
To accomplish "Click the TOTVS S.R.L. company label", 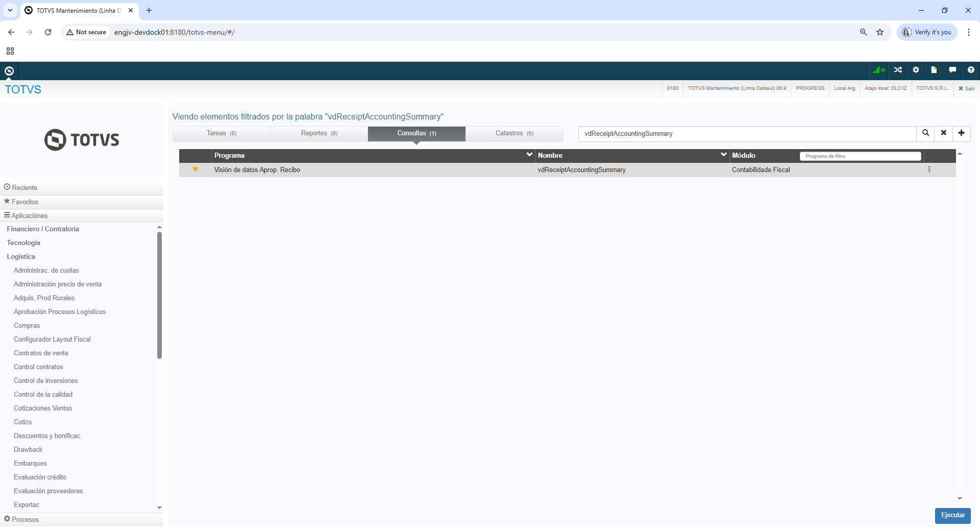I will point(932,88).
